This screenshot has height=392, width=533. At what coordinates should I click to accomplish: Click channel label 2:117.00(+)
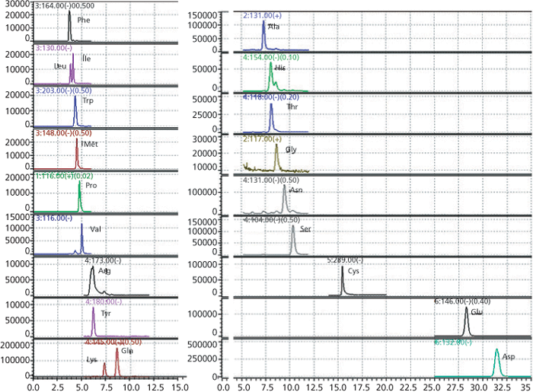pyautogui.click(x=262, y=139)
